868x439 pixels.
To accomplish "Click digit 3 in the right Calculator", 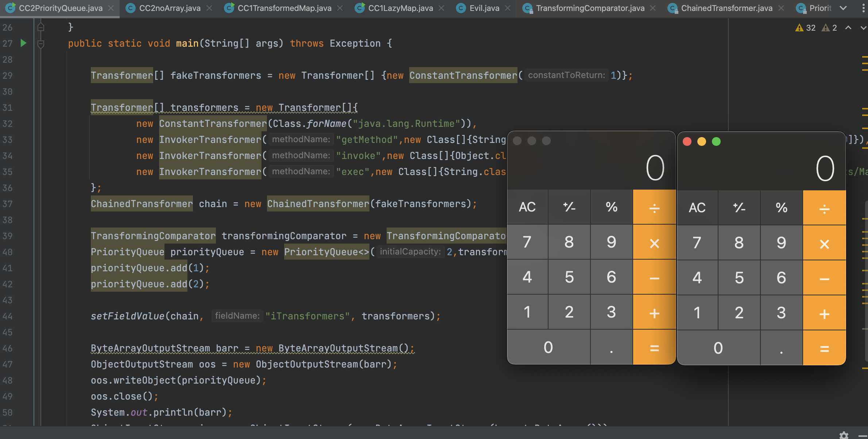I will [x=782, y=313].
